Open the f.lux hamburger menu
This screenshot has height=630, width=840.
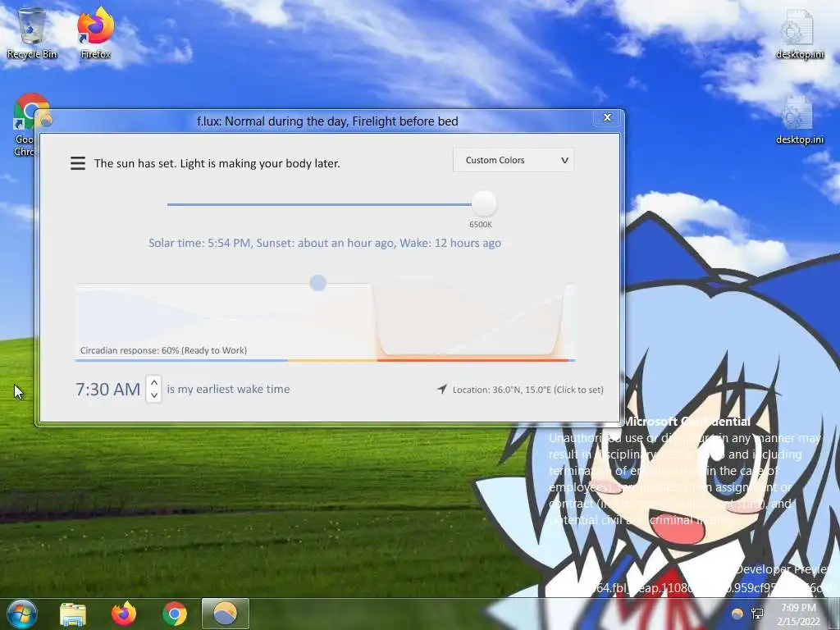pos(78,163)
